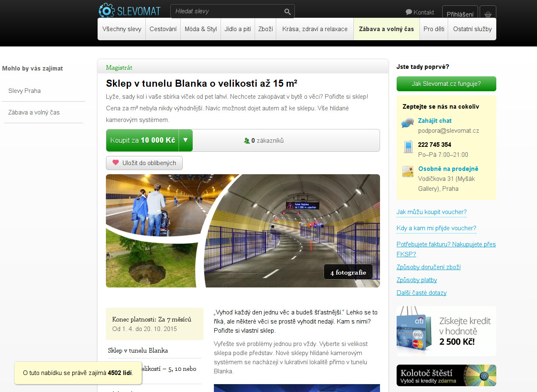Click the 0 zákazníků customer count
The height and width of the screenshot is (392, 537).
(x=267, y=141)
